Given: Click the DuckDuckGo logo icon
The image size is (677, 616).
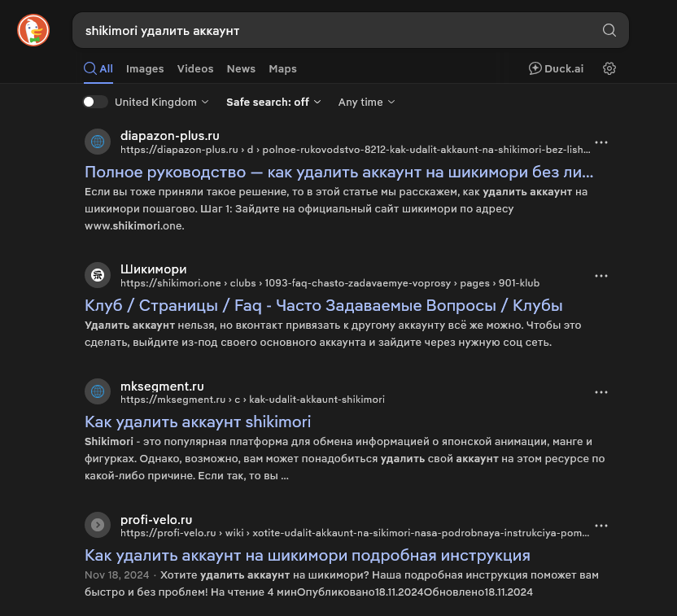Looking at the screenshot, I should (x=33, y=31).
